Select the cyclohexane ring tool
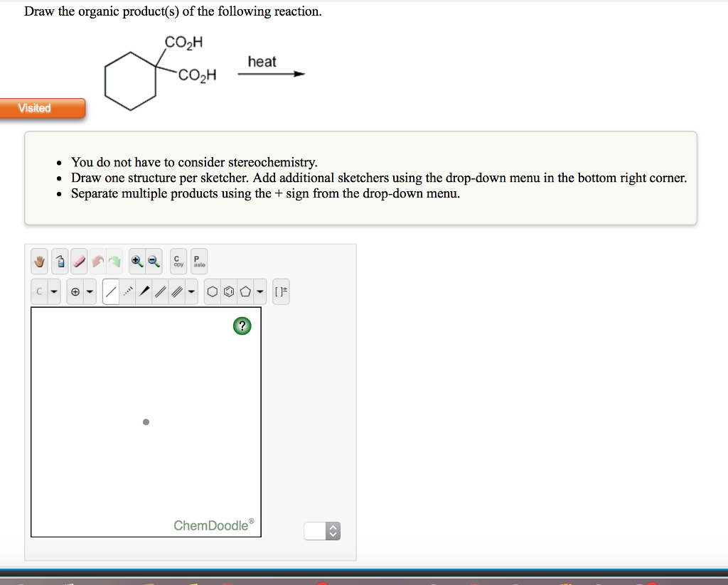728x585 pixels. click(213, 291)
